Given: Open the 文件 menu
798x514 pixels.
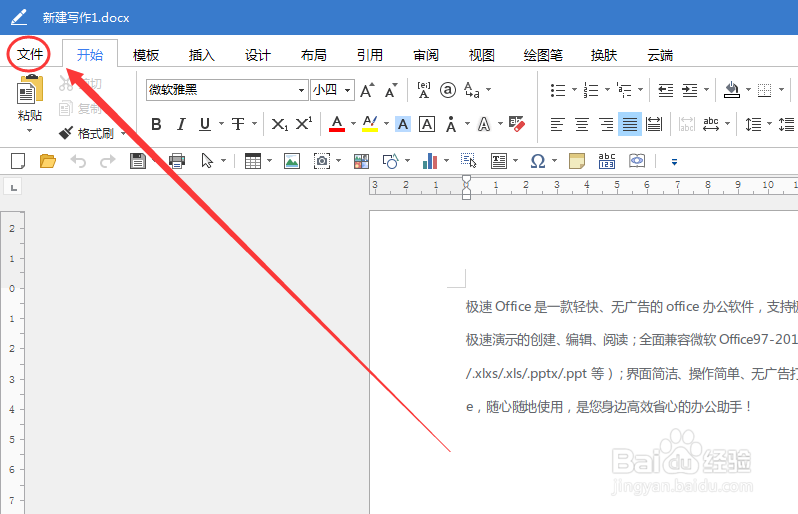Looking at the screenshot, I should tap(30, 54).
